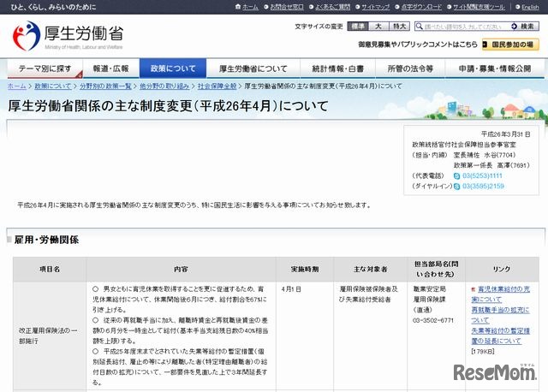548x392 pixels.
Task: Click the Skype icon beside 03(5253)1111
Action: point(456,176)
